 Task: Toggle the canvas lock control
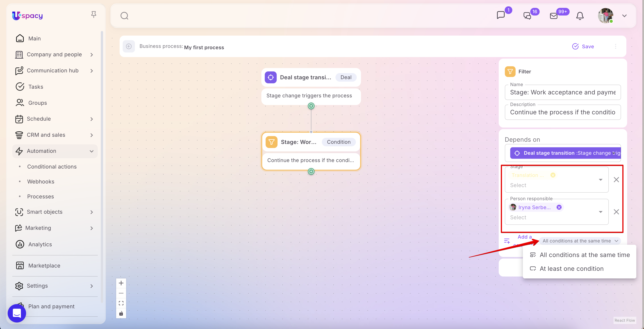(x=121, y=313)
